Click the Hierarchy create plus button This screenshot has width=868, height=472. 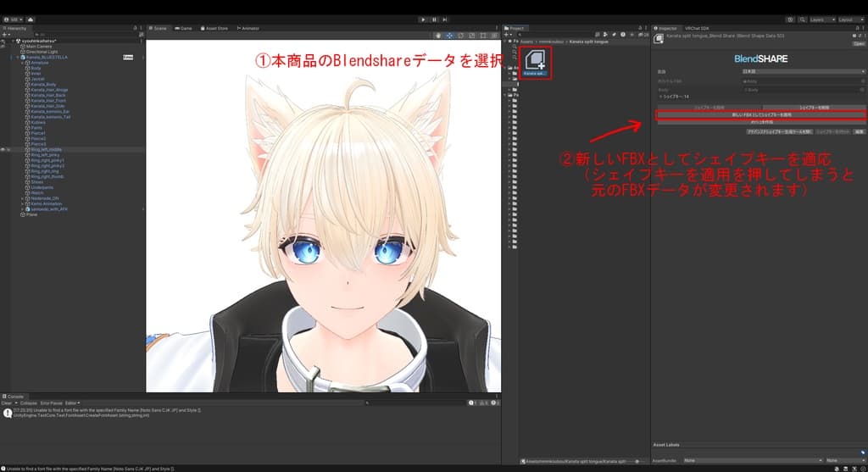coord(6,34)
